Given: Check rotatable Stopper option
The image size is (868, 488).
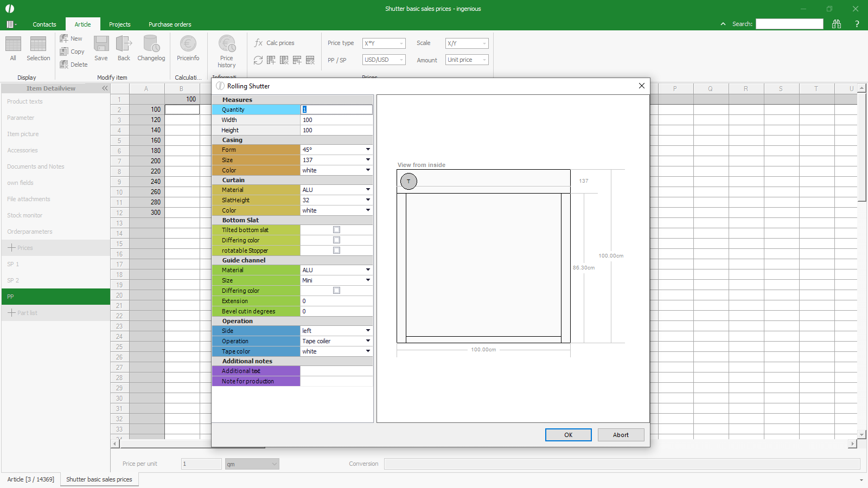Looking at the screenshot, I should point(336,251).
